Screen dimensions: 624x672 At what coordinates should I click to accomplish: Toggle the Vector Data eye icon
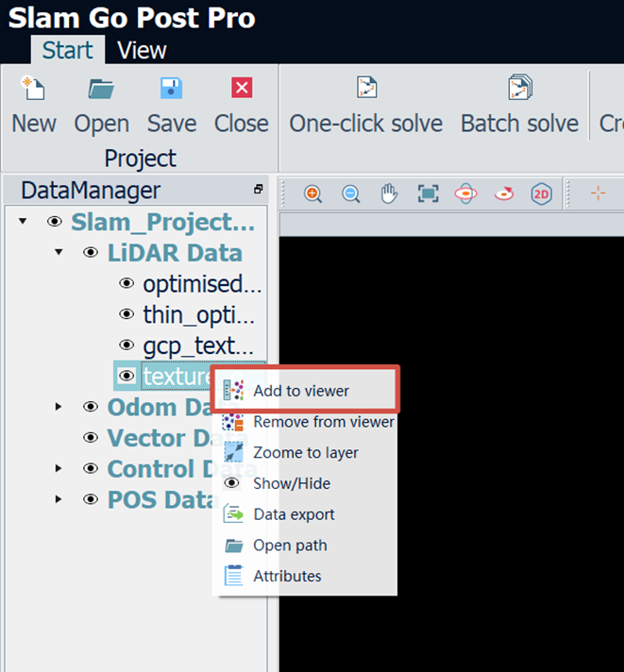(91, 438)
